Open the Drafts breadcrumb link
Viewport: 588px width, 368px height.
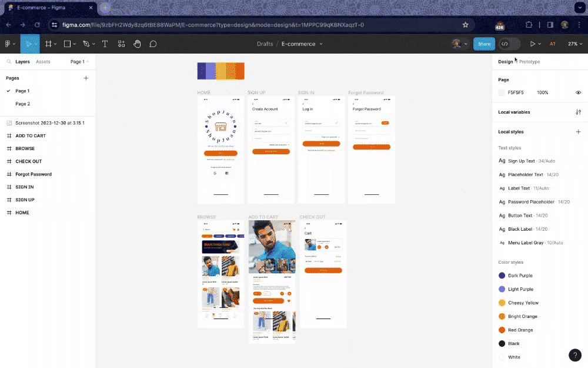pyautogui.click(x=265, y=44)
